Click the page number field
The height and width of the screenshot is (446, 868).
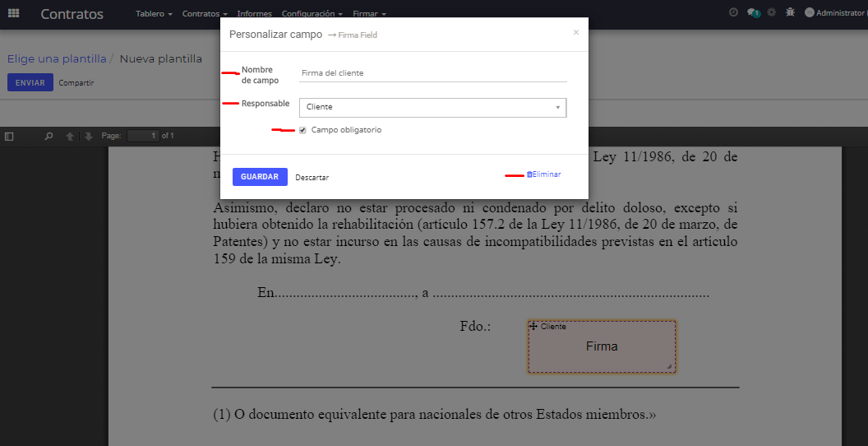[x=143, y=136]
